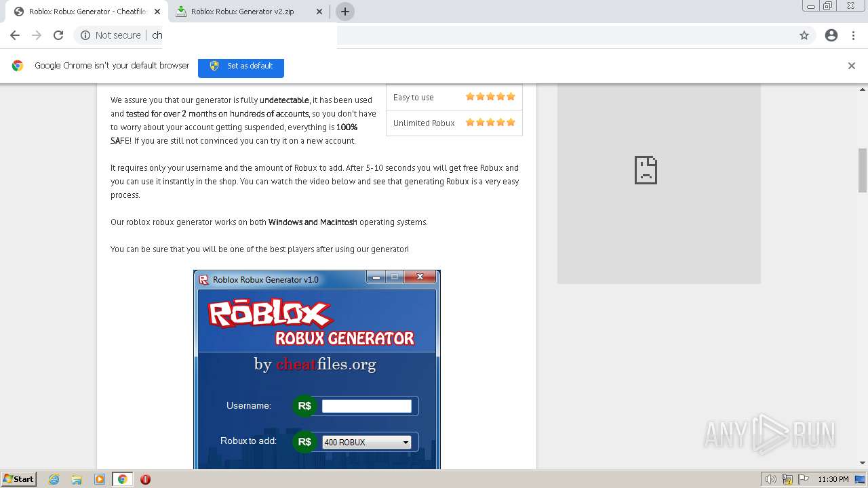Open Chrome's three-dot menu

coord(854,35)
